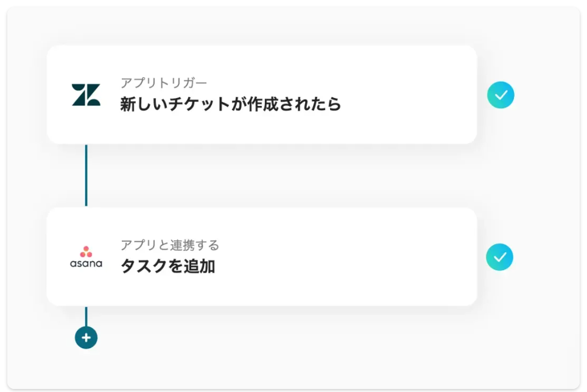Click the 'アプリと連携する' label text
Image resolution: width=587 pixels, height=392 pixels.
169,245
